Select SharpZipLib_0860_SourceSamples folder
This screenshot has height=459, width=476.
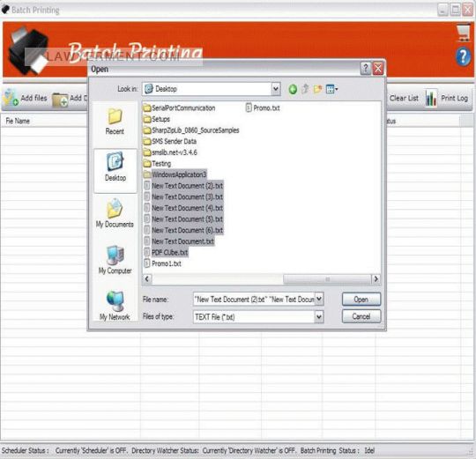191,130
